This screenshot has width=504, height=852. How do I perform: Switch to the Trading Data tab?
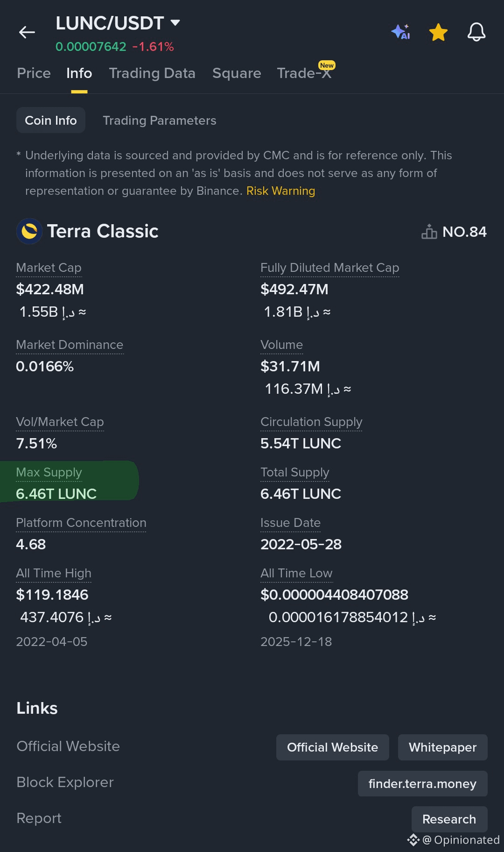tap(152, 73)
